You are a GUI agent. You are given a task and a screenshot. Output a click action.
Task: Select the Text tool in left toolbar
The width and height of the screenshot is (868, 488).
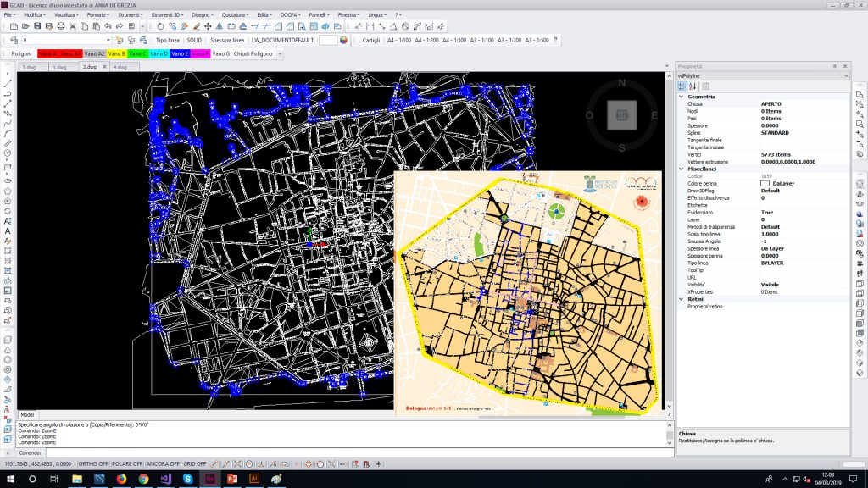click(x=8, y=230)
